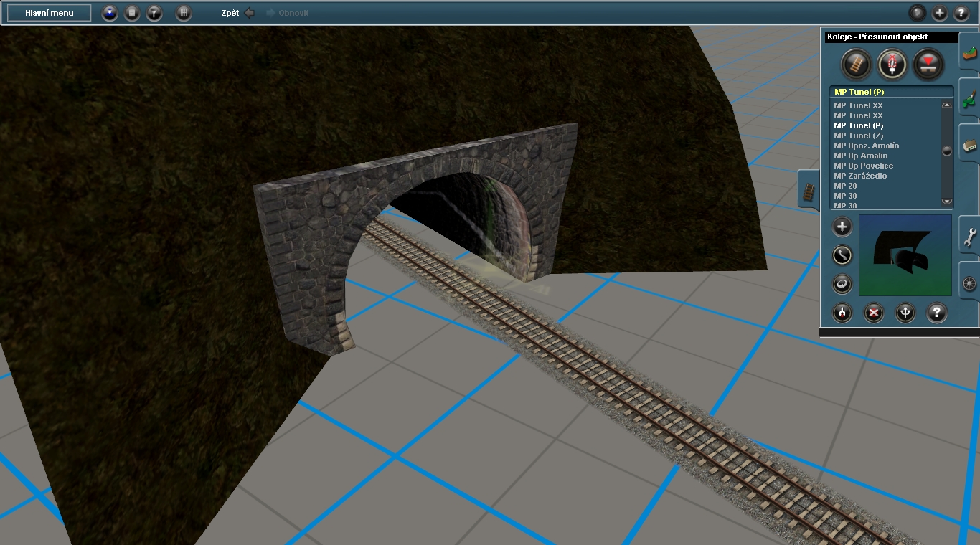Screen dimensions: 980x545
Task: Open the Topology terrain tab
Action: tap(970, 52)
